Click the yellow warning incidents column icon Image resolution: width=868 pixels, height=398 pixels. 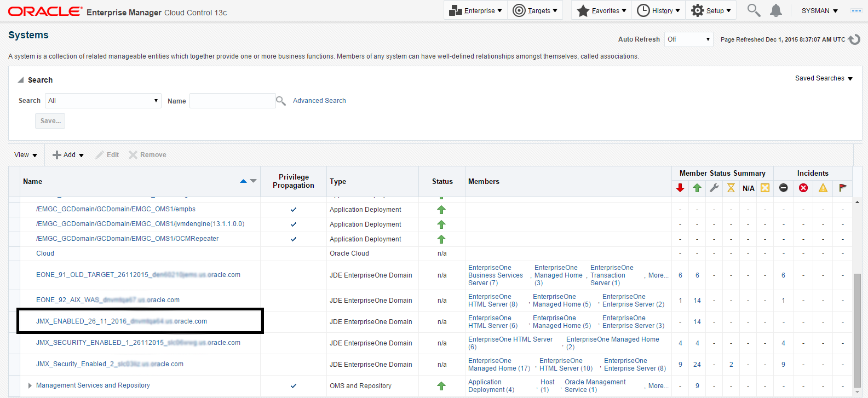823,188
